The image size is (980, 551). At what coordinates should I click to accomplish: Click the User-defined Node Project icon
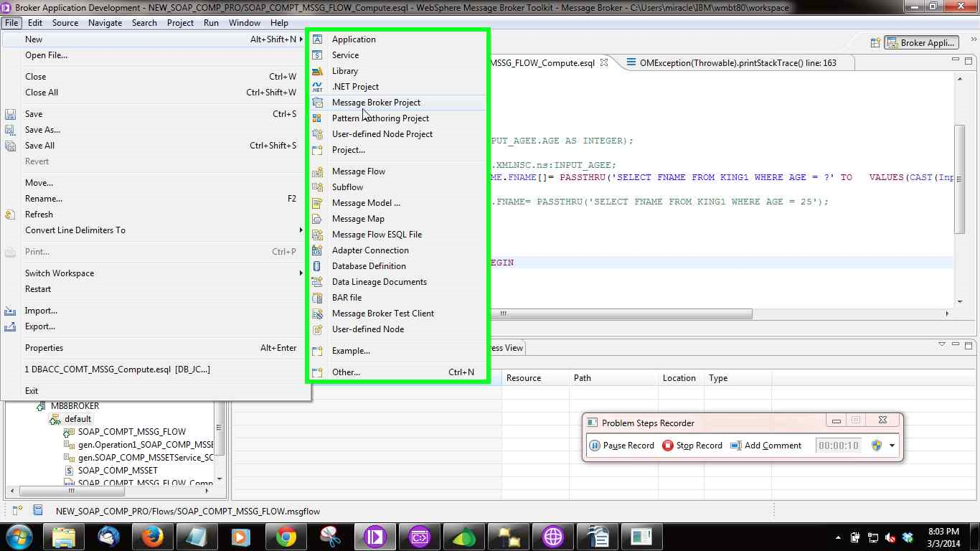click(x=317, y=134)
